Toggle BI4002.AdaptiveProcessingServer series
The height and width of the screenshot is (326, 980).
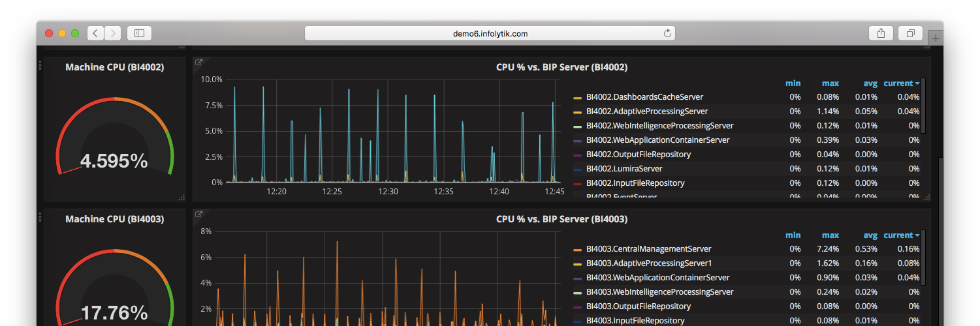tap(647, 111)
